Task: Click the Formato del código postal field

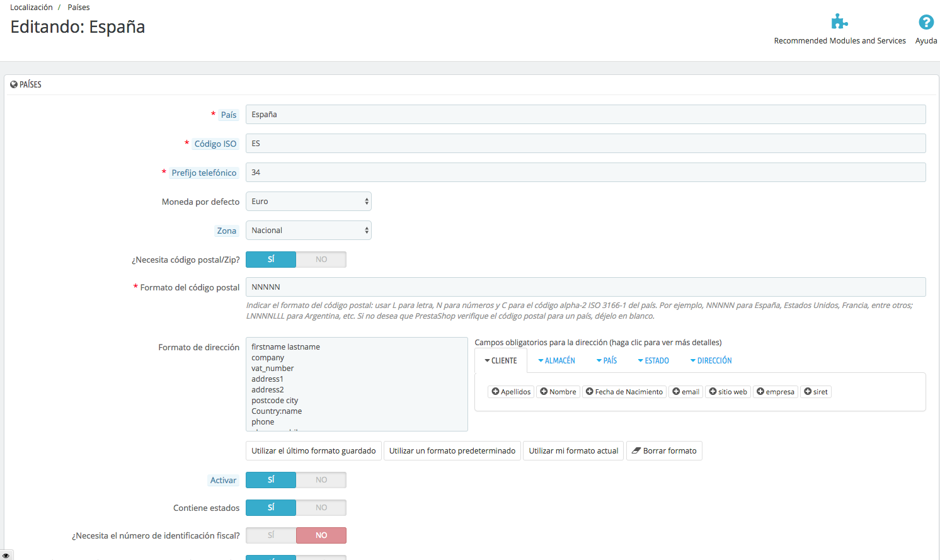Action: (586, 287)
